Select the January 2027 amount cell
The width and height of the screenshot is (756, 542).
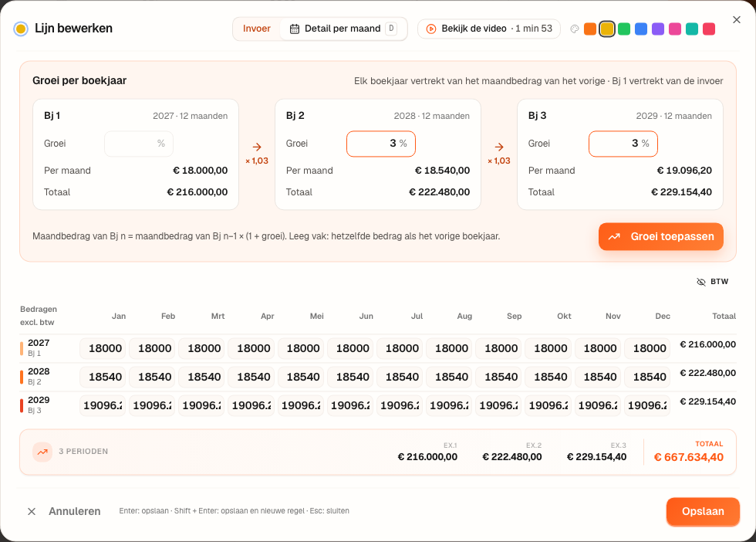pos(103,348)
